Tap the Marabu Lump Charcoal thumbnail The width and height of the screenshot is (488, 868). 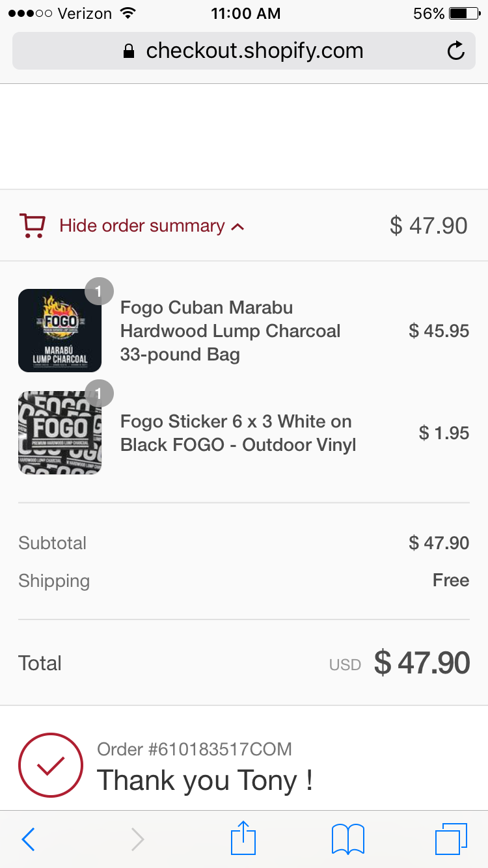[x=60, y=331]
